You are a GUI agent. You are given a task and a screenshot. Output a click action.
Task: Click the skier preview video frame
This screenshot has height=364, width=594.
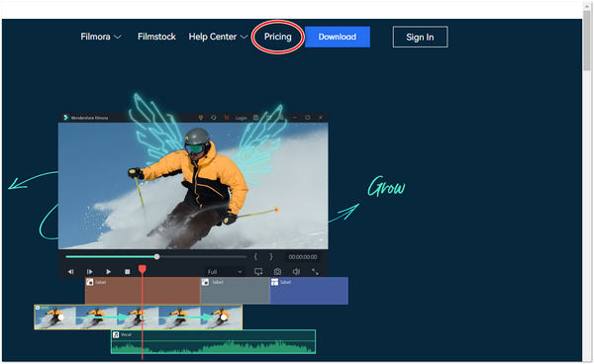click(x=193, y=185)
